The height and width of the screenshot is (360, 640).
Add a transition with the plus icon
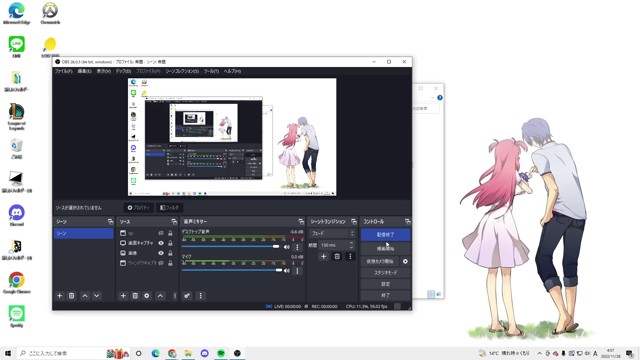click(x=324, y=256)
